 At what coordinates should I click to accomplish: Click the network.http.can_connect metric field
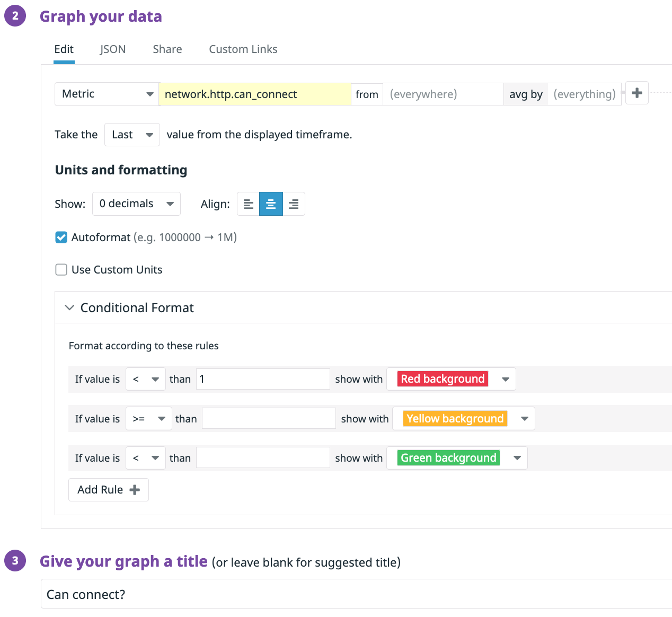255,94
